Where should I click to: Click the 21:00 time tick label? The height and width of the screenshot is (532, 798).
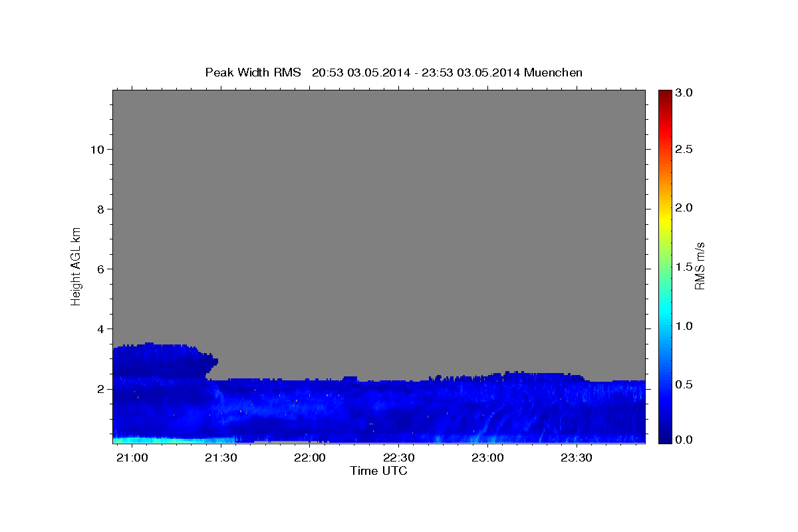pyautogui.click(x=132, y=458)
